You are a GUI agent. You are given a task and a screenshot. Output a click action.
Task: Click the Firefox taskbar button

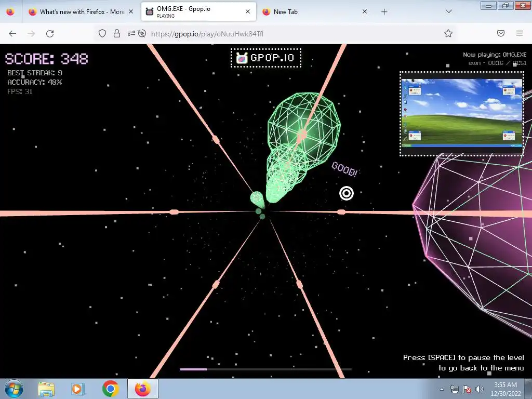pos(143,389)
